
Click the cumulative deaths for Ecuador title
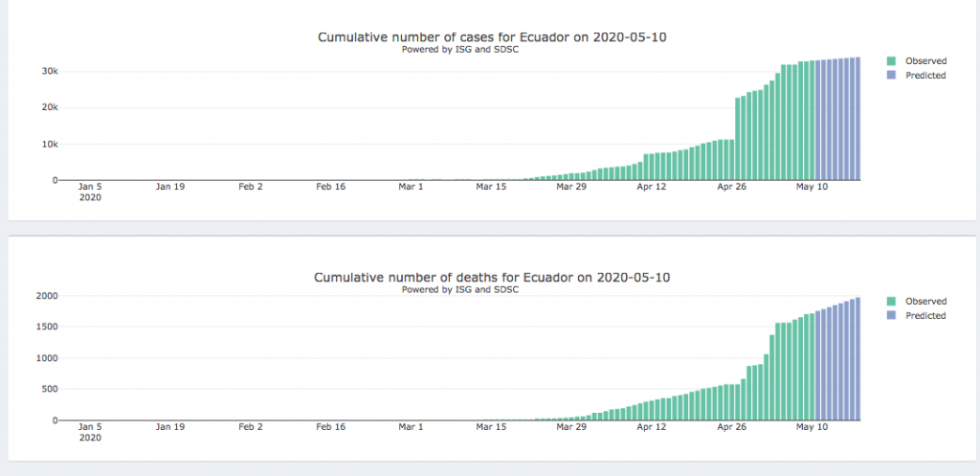[x=493, y=278]
